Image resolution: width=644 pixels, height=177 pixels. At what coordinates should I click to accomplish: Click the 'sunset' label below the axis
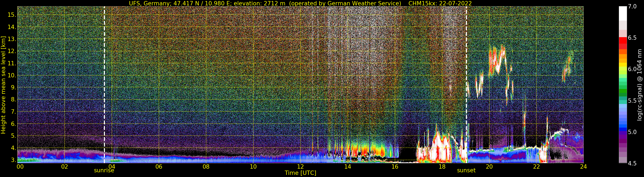[x=466, y=171]
